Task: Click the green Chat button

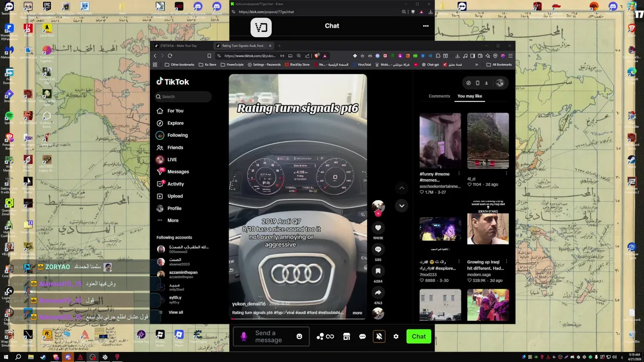Action: pyautogui.click(x=419, y=336)
